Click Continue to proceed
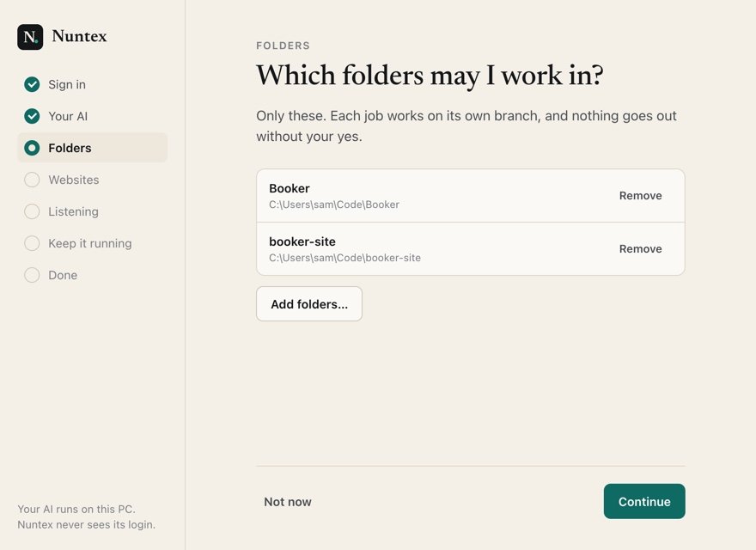The image size is (756, 550). [x=644, y=501]
